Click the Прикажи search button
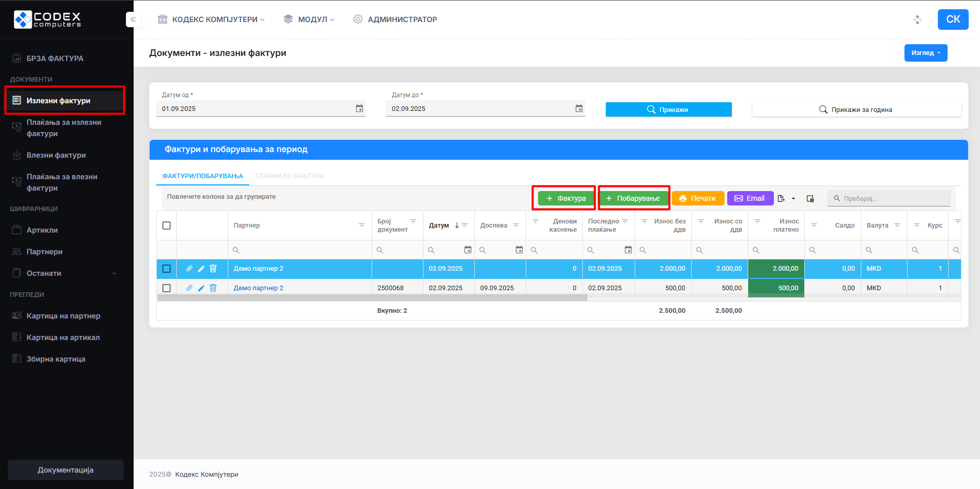Viewport: 980px width, 489px height. tap(668, 109)
